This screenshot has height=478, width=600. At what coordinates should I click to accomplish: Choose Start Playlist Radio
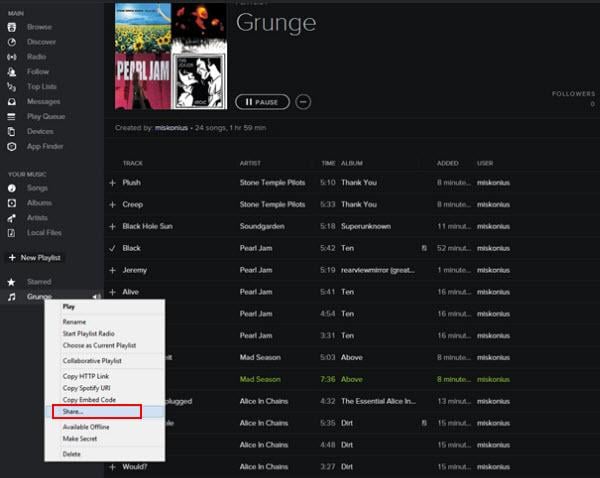[89, 334]
